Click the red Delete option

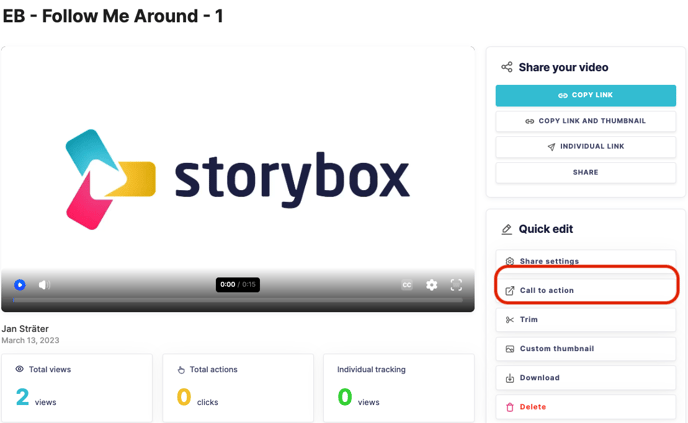[x=586, y=407]
